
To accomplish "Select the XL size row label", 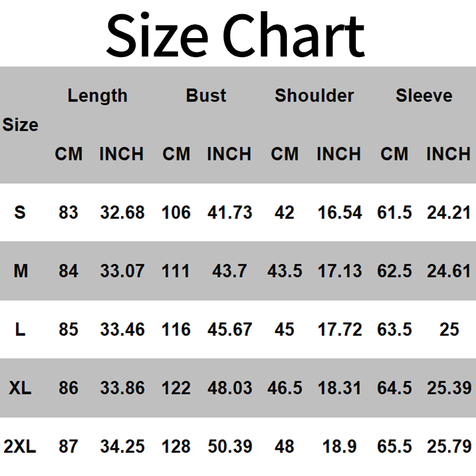I will coord(20,388).
